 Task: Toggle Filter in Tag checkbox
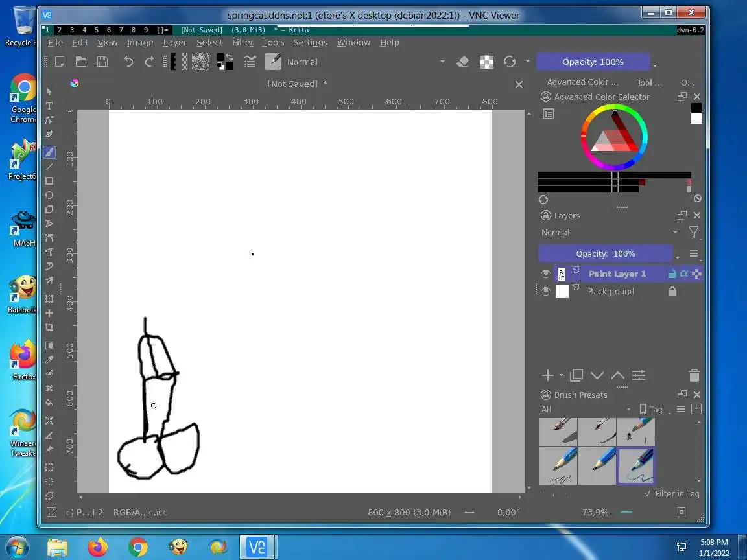pos(672,494)
